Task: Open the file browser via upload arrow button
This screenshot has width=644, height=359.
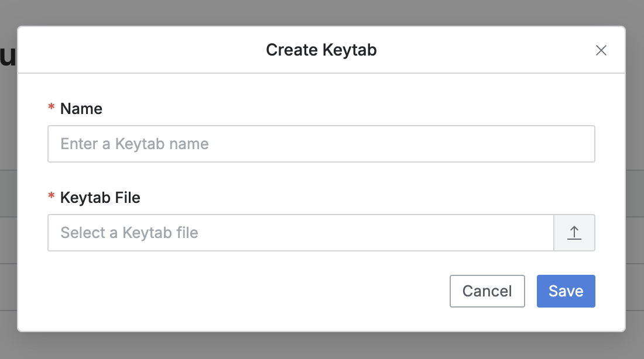Action: point(574,233)
